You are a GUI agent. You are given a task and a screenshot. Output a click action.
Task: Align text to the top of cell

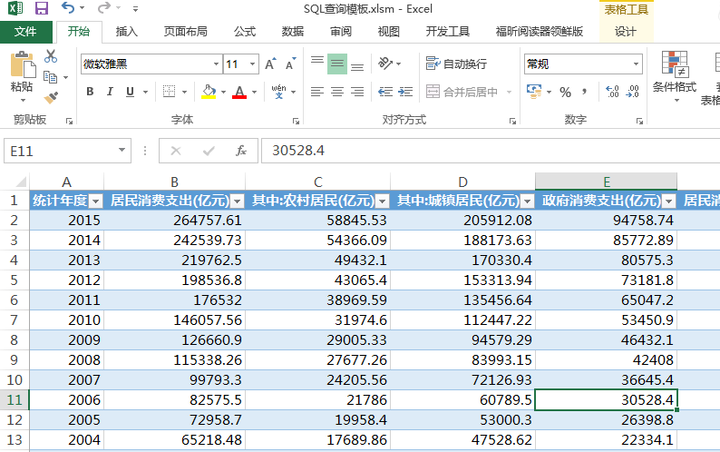pyautogui.click(x=317, y=63)
